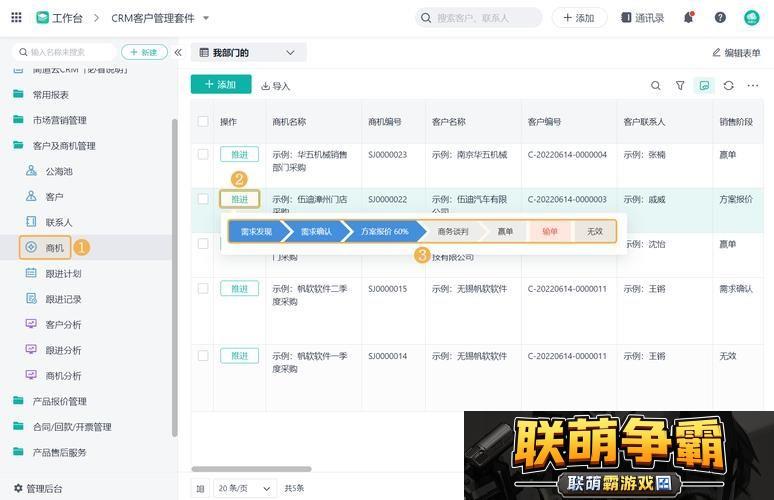Click the sidebar 新建 button
Screen dimensions: 774x500
pyautogui.click(x=144, y=52)
